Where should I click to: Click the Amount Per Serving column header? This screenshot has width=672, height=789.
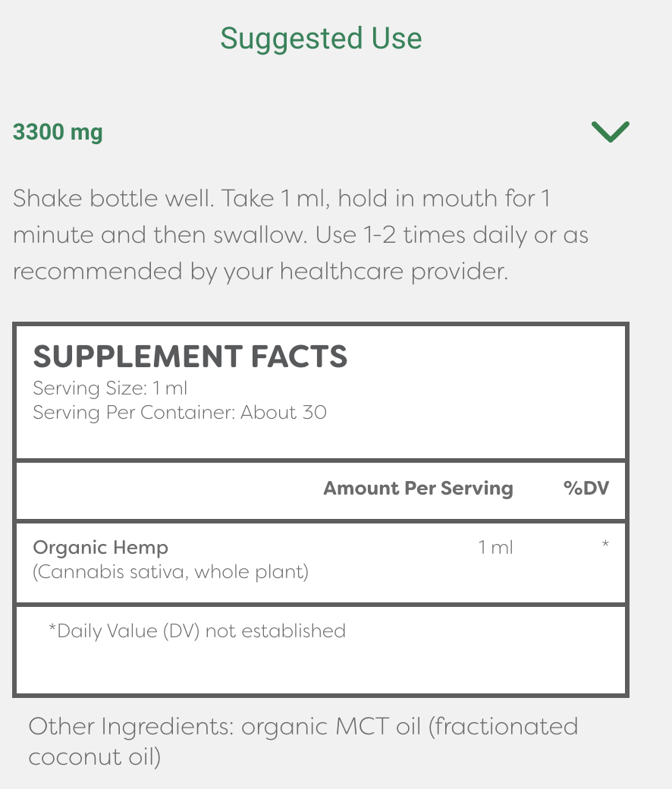point(418,489)
